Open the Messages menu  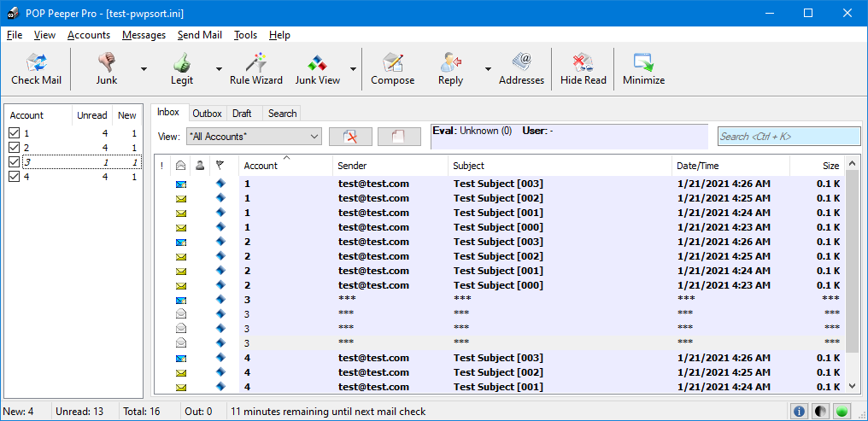144,35
